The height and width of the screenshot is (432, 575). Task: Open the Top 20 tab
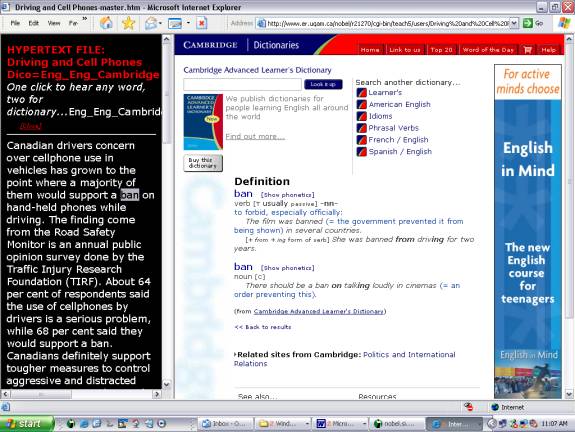(x=442, y=50)
